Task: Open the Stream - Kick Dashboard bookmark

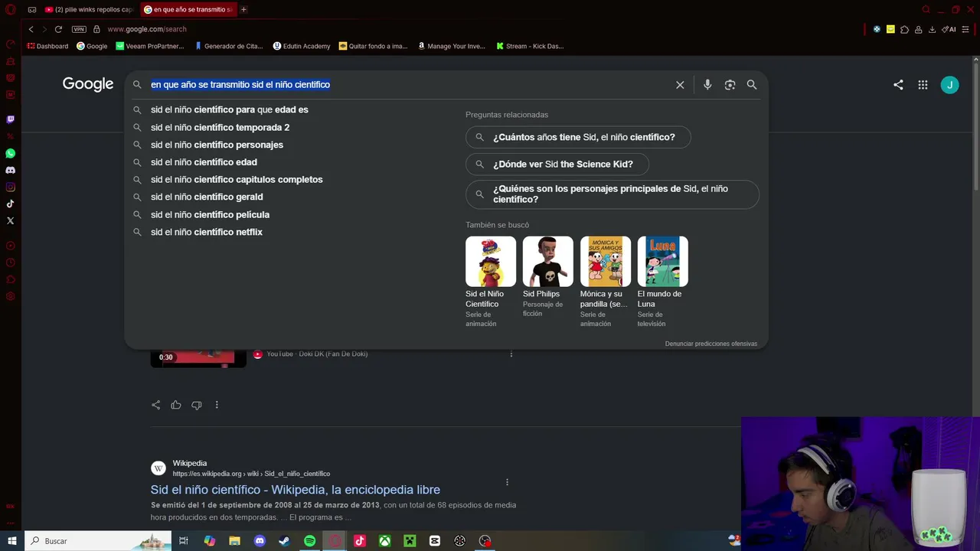Action: pos(530,46)
